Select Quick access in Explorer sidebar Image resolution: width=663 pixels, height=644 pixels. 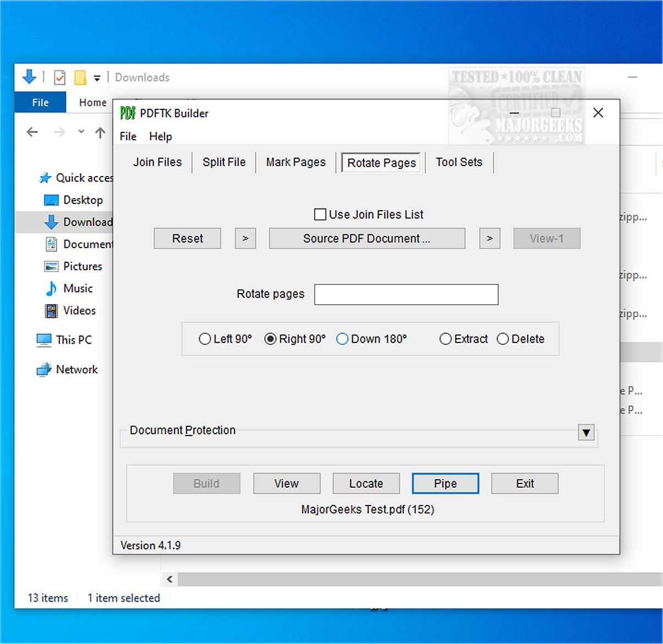point(76,178)
